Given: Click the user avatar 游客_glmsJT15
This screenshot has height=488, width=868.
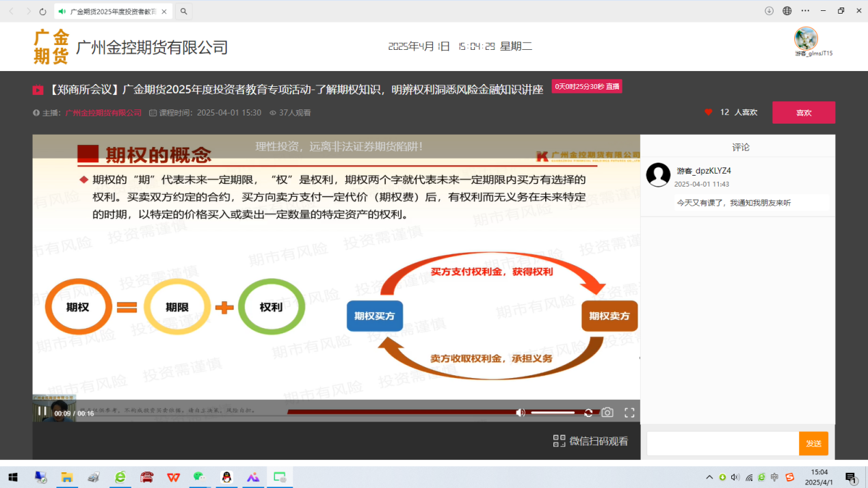Looking at the screenshot, I should [x=806, y=39].
